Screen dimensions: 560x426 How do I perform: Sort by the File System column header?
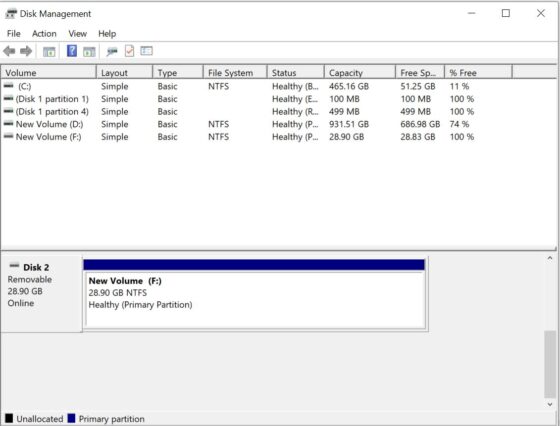tap(235, 72)
